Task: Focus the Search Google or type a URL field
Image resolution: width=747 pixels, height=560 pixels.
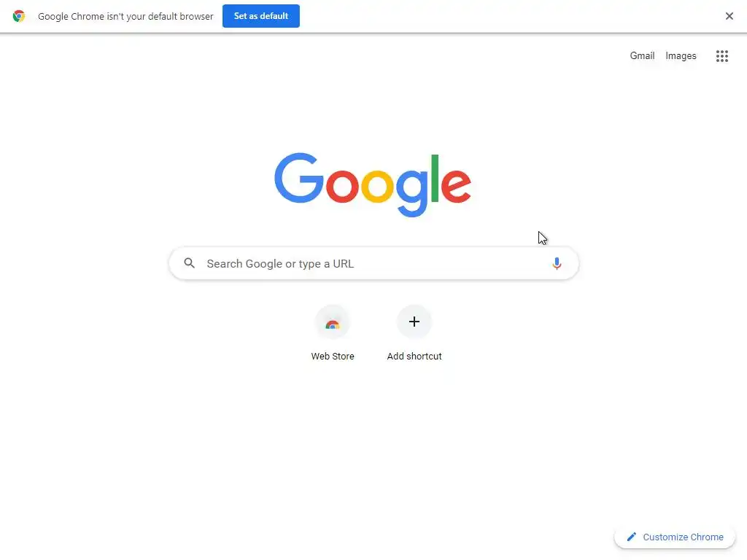Action: point(374,263)
